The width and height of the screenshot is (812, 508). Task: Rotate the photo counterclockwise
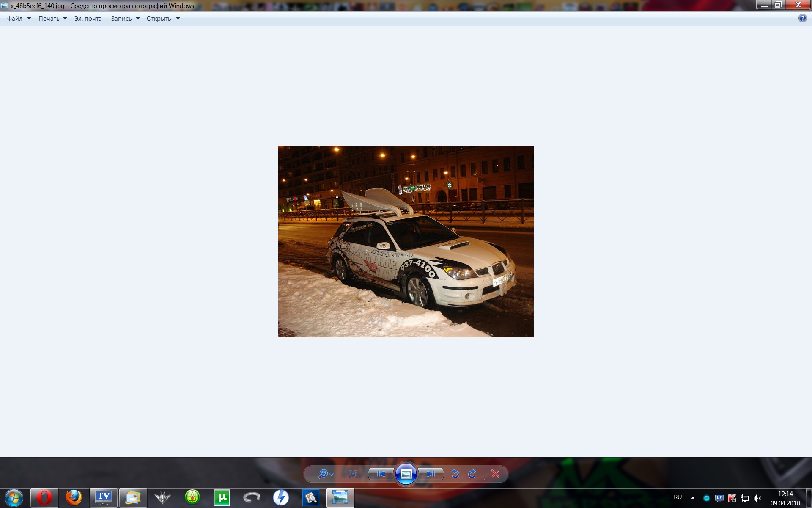coord(455,474)
